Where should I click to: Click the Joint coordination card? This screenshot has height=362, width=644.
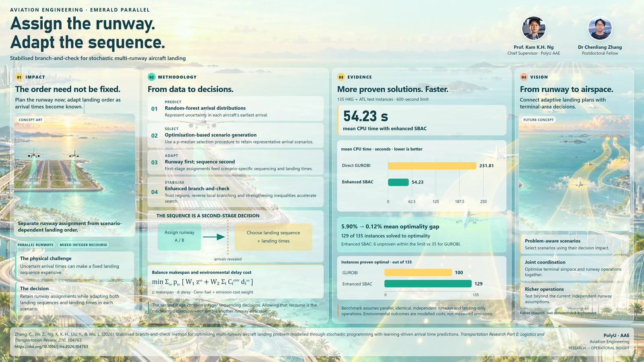tap(574, 268)
